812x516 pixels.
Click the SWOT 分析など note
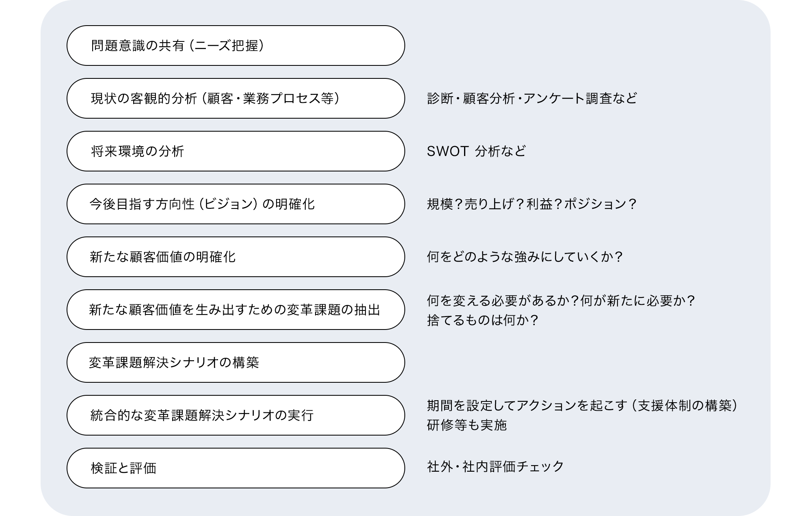[x=476, y=151]
